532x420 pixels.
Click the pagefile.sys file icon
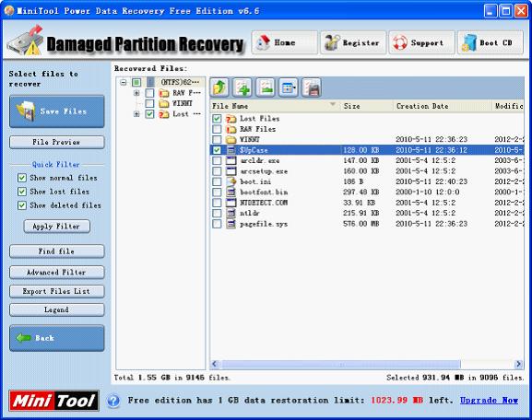[x=231, y=224]
